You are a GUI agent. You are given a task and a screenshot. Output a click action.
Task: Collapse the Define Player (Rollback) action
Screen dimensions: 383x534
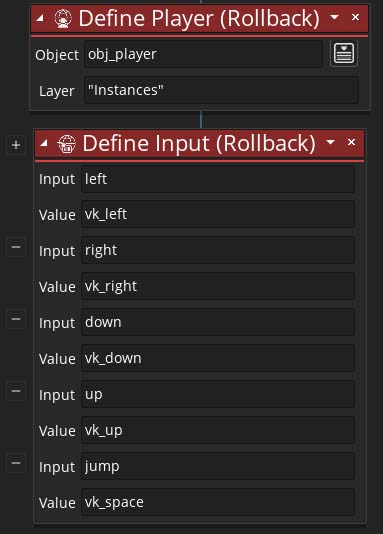pyautogui.click(x=40, y=18)
